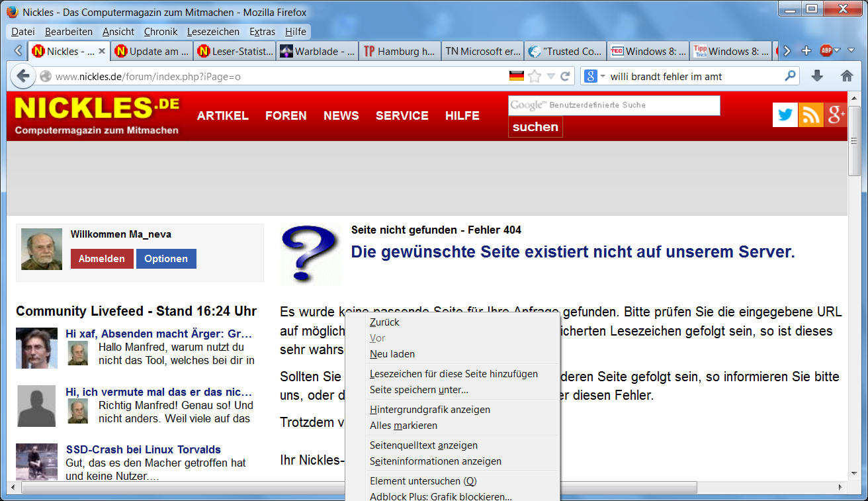Switch to the 'Update am...' tab
This screenshot has height=501, width=868.
click(152, 51)
